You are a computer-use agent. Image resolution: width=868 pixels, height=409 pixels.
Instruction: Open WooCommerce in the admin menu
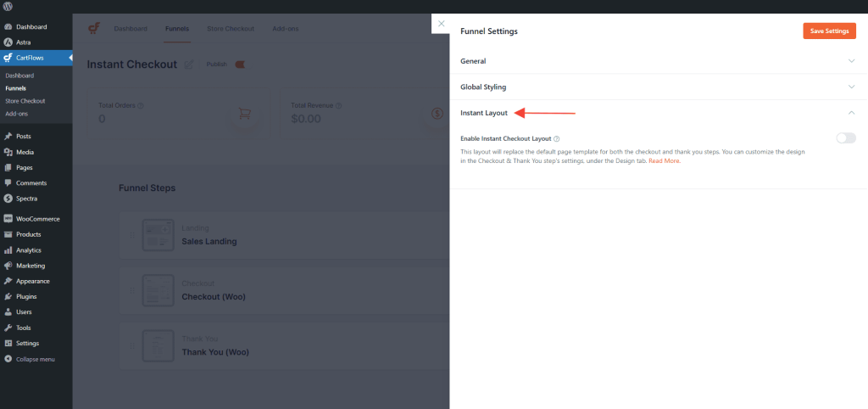(x=37, y=219)
